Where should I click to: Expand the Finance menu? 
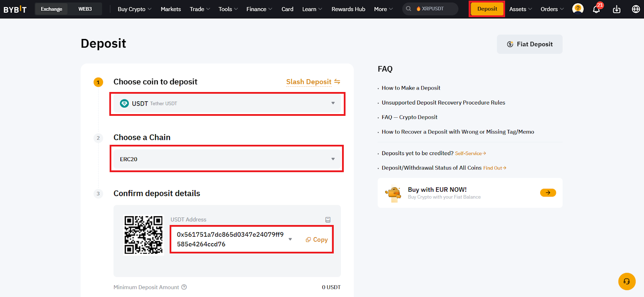click(259, 9)
